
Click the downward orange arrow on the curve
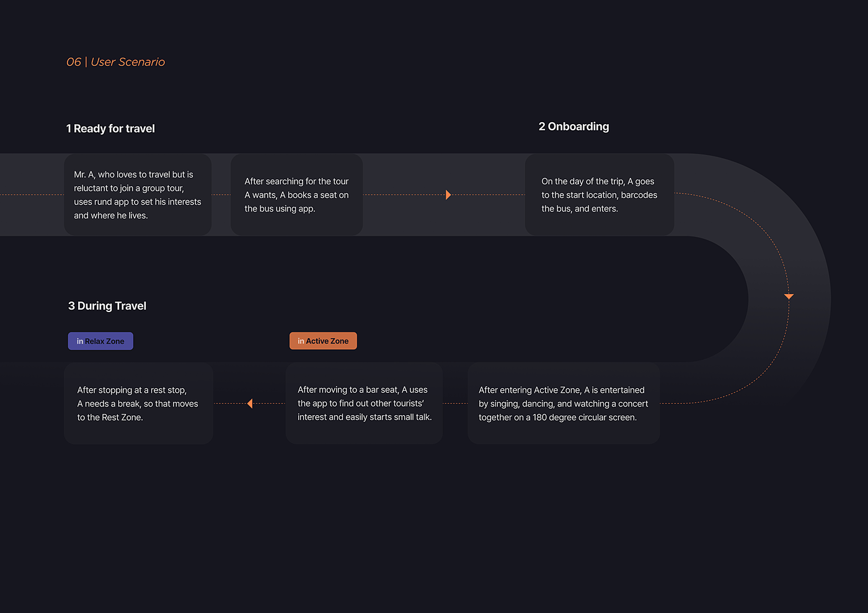789,297
